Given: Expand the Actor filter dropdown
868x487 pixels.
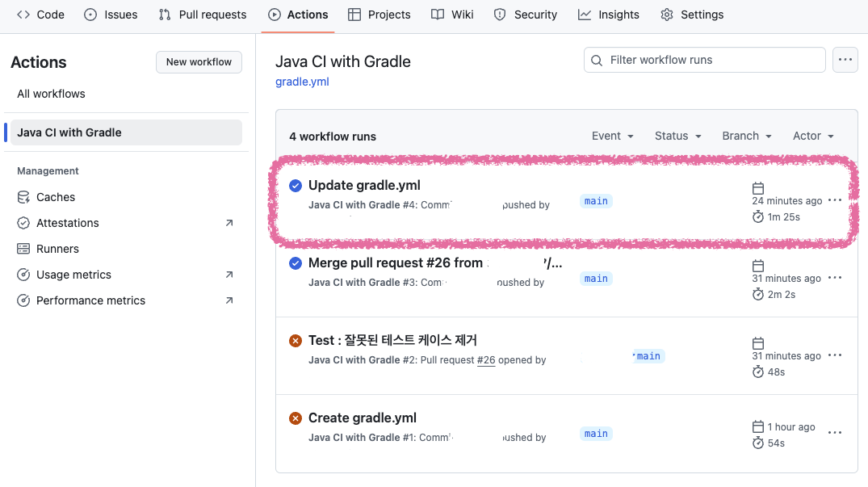Looking at the screenshot, I should (813, 136).
